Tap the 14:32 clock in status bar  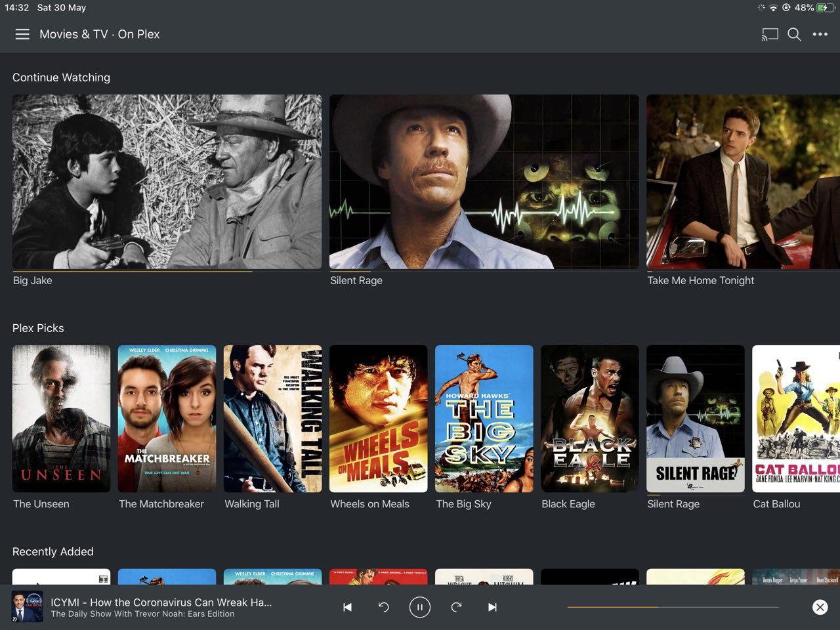tap(17, 8)
